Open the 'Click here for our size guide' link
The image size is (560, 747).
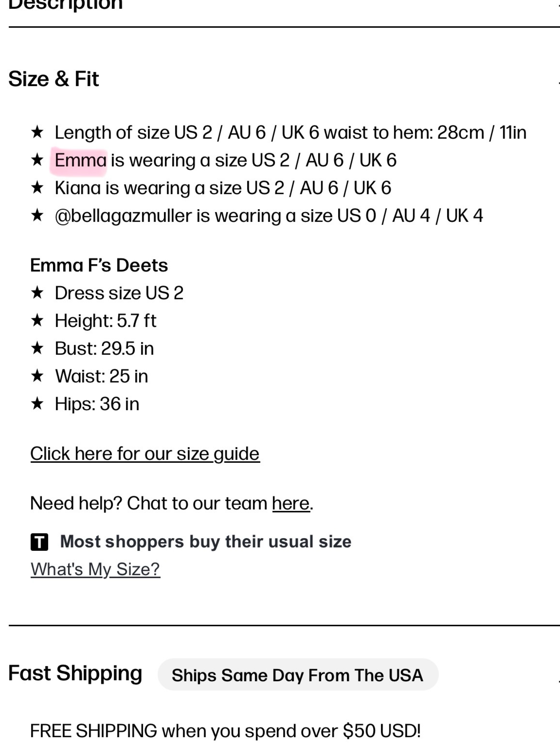coord(145,454)
